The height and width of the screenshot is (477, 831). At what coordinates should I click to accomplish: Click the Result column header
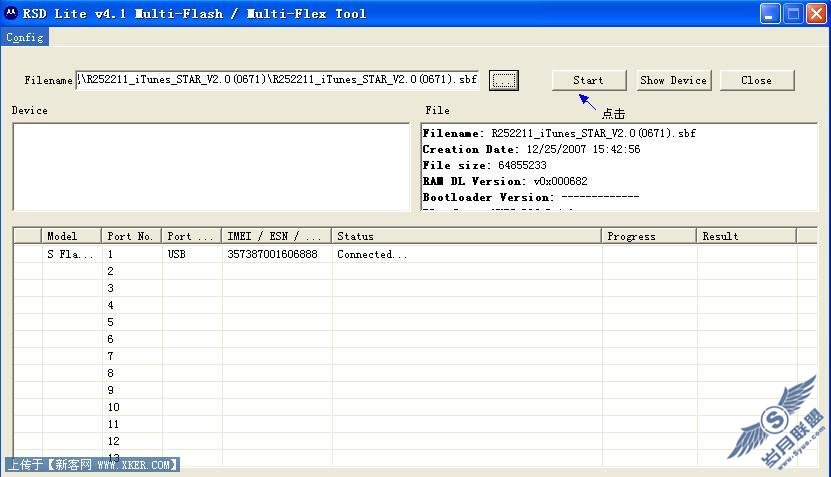tap(746, 236)
